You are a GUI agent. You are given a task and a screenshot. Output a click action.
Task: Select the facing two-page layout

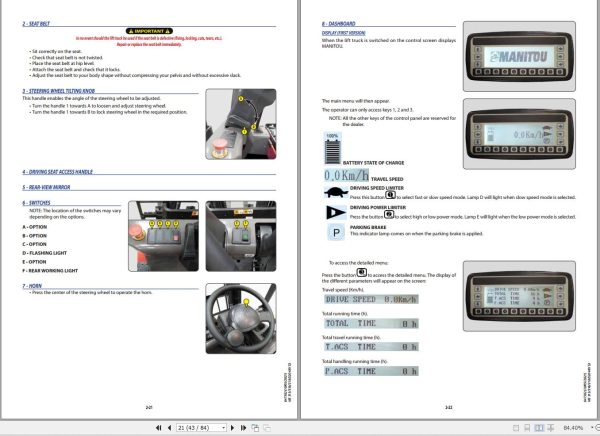[539, 428]
